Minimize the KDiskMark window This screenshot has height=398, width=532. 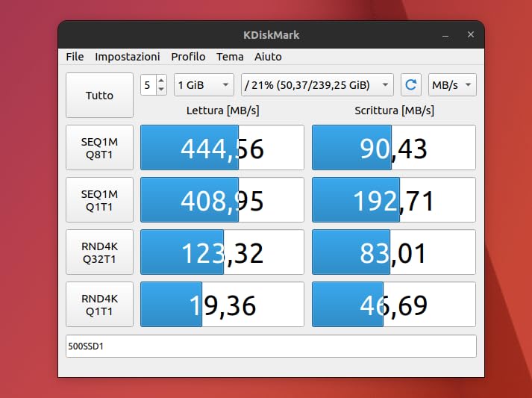(x=445, y=35)
